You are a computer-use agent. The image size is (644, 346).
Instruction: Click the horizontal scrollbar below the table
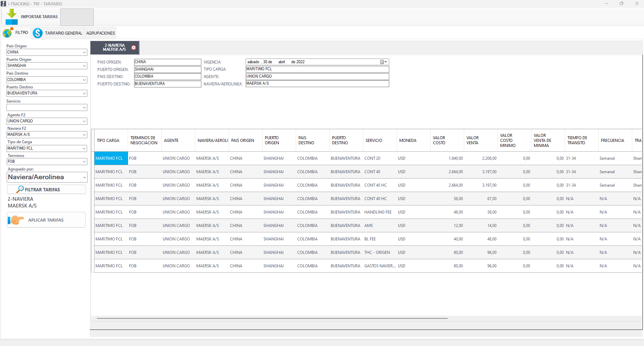[272, 318]
